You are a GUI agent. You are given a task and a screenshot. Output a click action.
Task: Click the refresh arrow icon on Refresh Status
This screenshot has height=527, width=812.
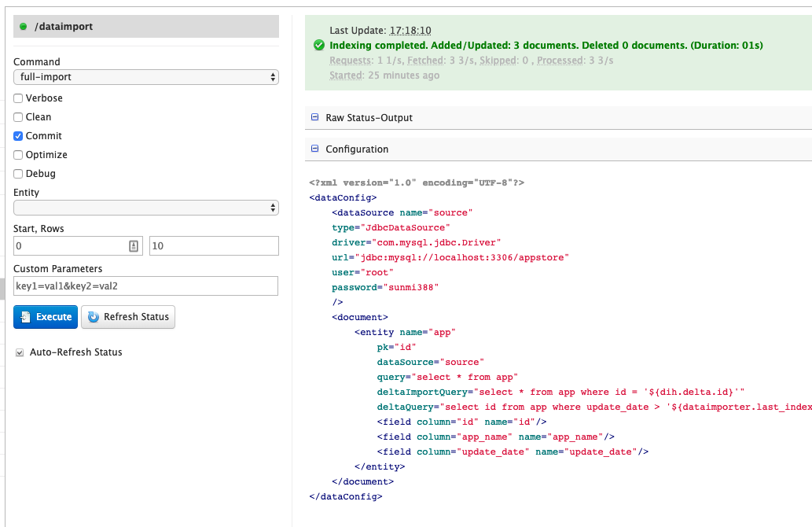coord(94,317)
